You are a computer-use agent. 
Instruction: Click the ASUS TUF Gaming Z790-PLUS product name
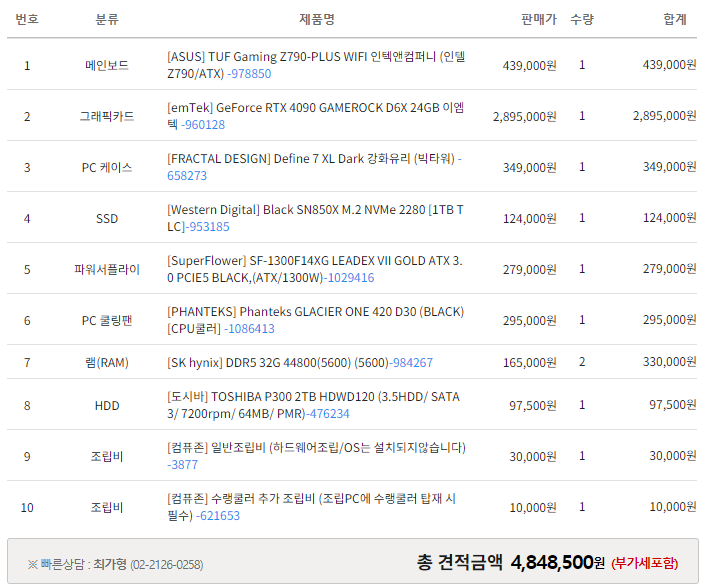coord(316,65)
